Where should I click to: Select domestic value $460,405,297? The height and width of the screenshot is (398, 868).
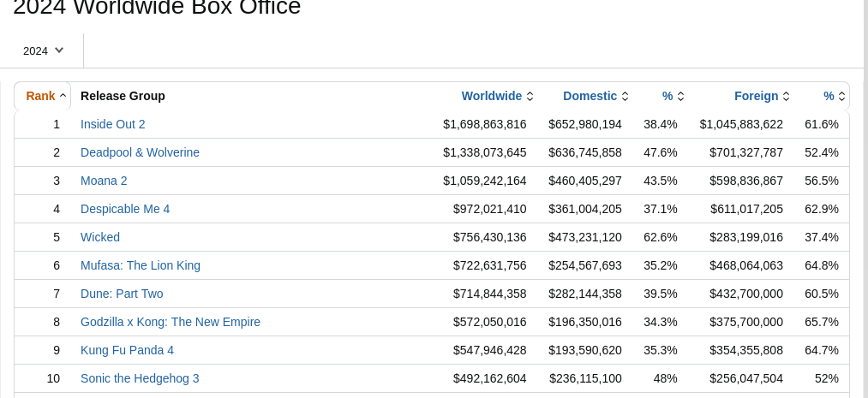585,181
